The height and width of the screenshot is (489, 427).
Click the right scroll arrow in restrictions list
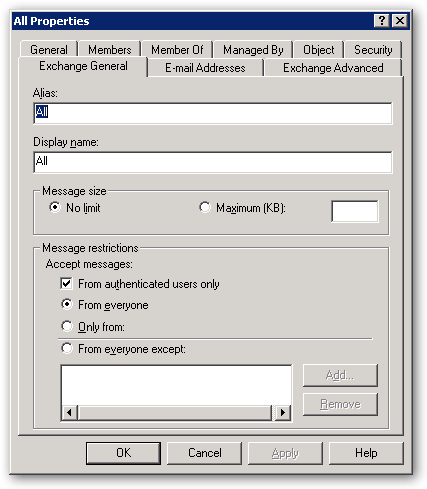tap(283, 413)
